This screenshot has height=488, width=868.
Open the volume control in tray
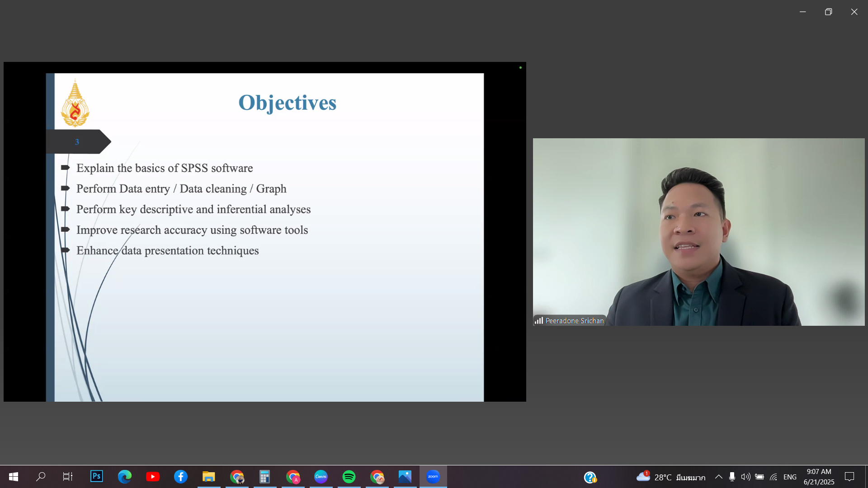click(745, 477)
